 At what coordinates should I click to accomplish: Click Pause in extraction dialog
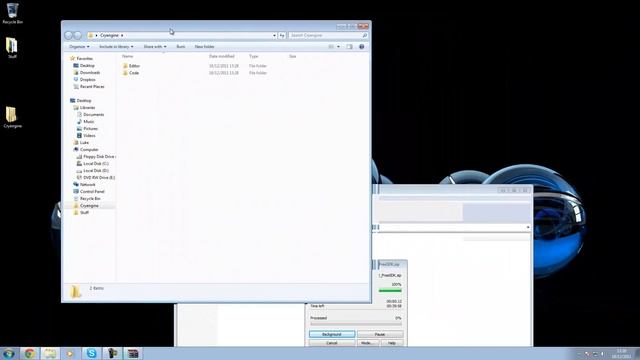click(380, 334)
